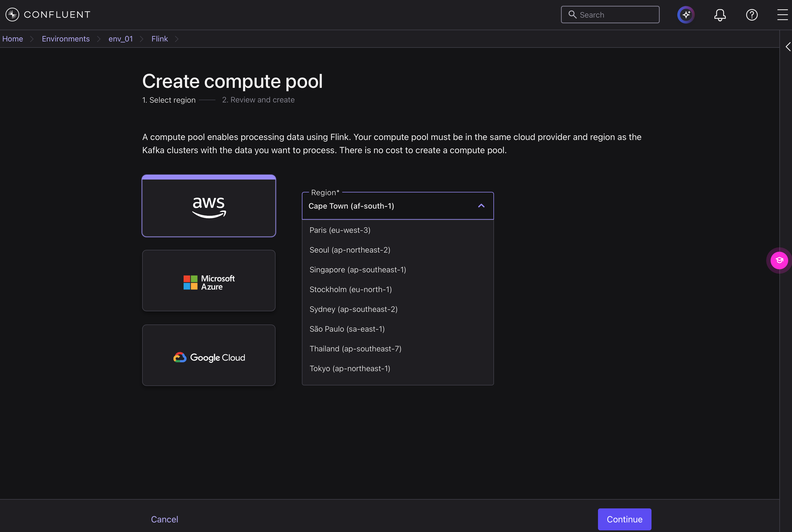Select Google Cloud provider card
The image size is (792, 532).
coord(209,355)
